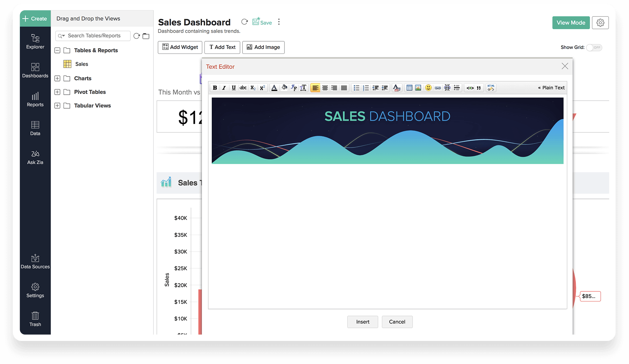Open the Ask Zia assistant

[35, 157]
